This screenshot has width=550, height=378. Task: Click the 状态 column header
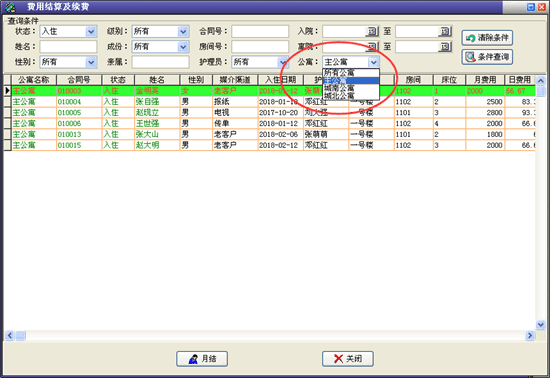[x=118, y=80]
